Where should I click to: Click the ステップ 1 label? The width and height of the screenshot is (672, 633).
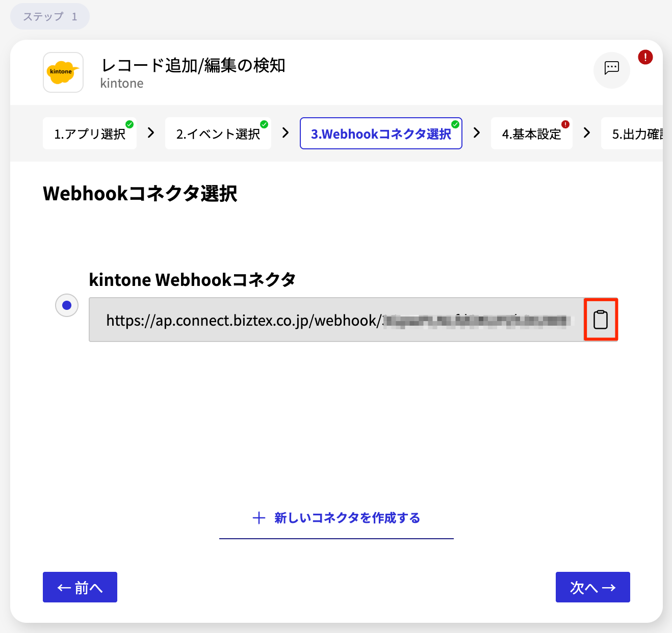click(49, 16)
